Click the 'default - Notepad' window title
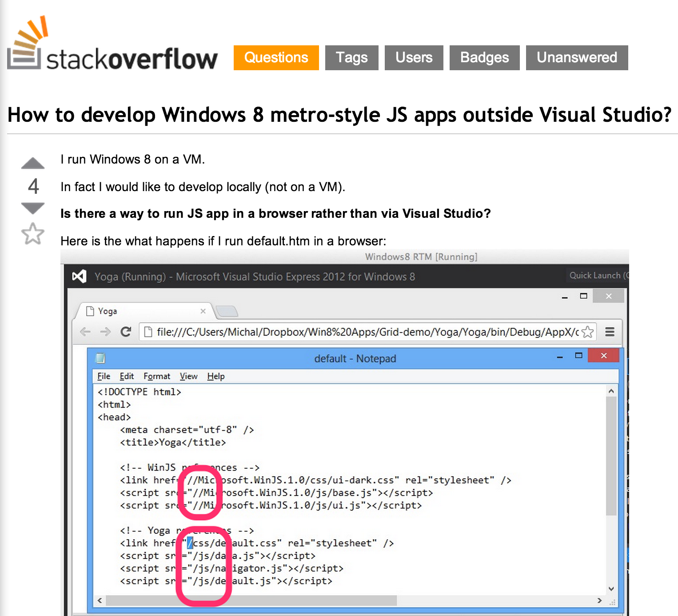Viewport: 678px width, 616px height. click(x=355, y=359)
